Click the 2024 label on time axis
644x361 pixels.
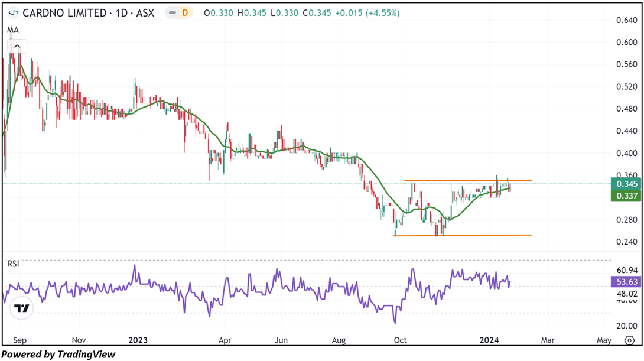click(490, 340)
